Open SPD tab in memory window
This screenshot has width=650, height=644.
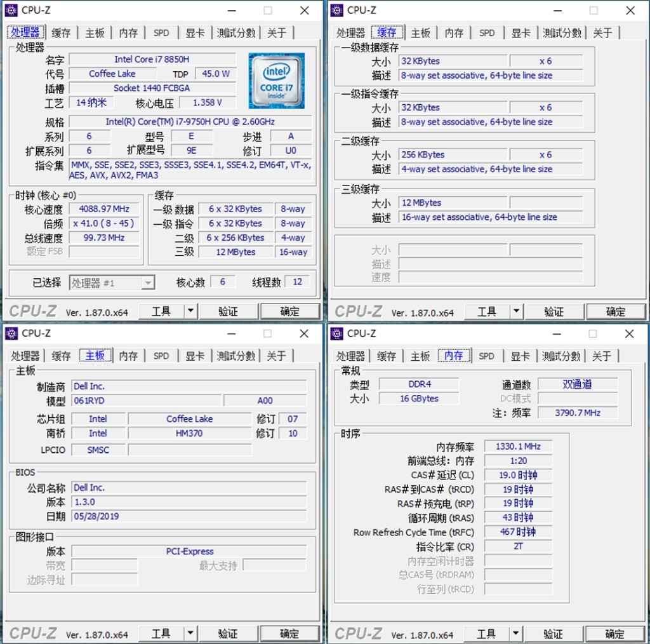(487, 356)
